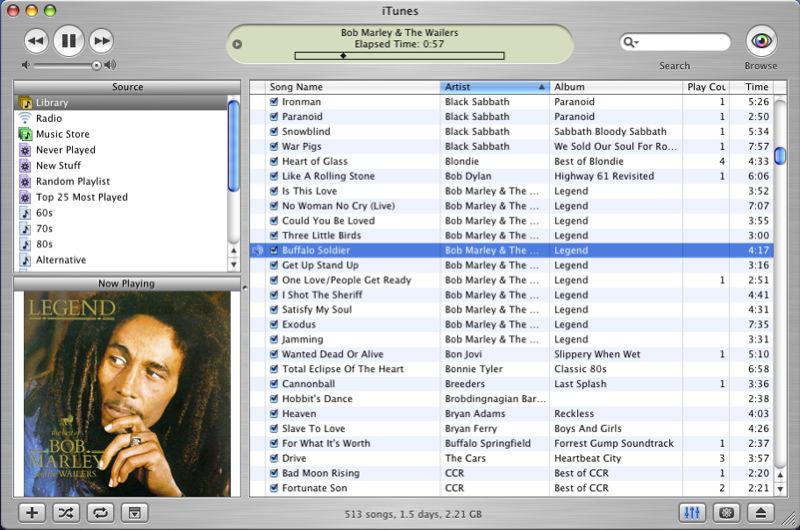This screenshot has width=800, height=530.
Task: Click the Browse eye icon
Action: (x=761, y=41)
